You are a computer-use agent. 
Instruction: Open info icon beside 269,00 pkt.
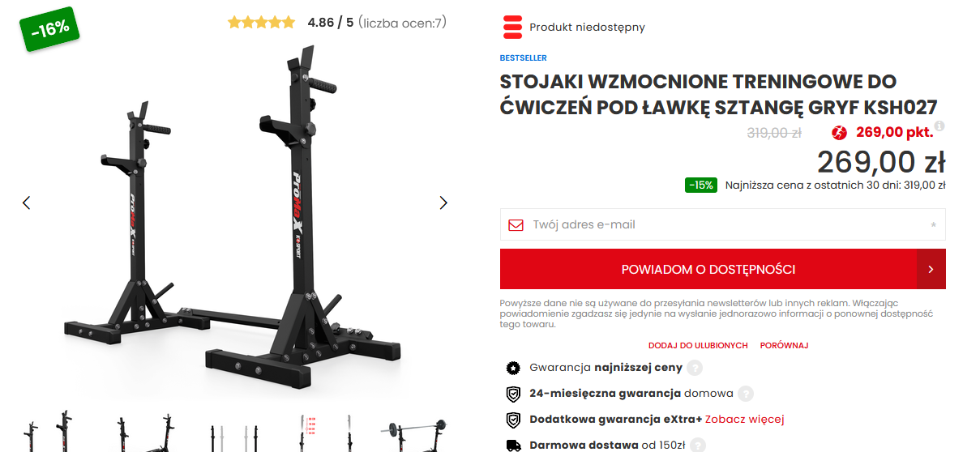tap(939, 126)
